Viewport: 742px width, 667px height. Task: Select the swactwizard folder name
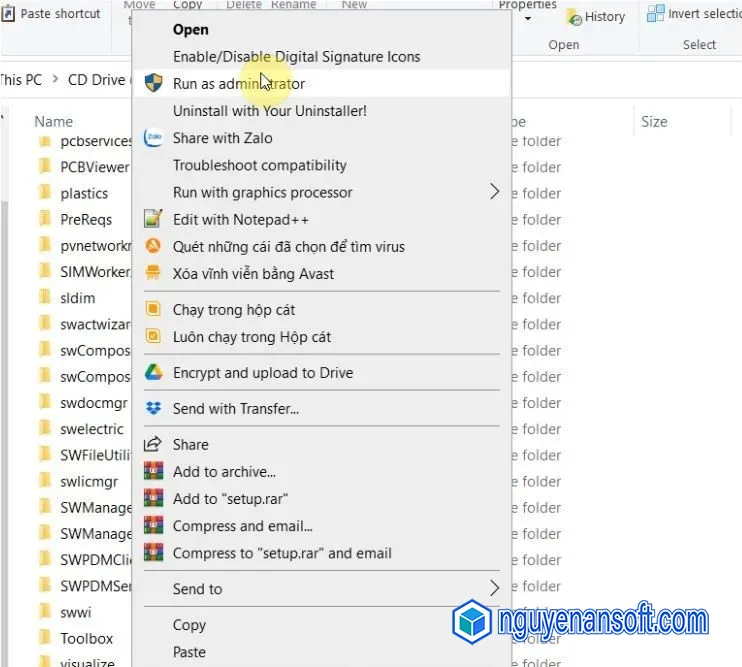(95, 324)
